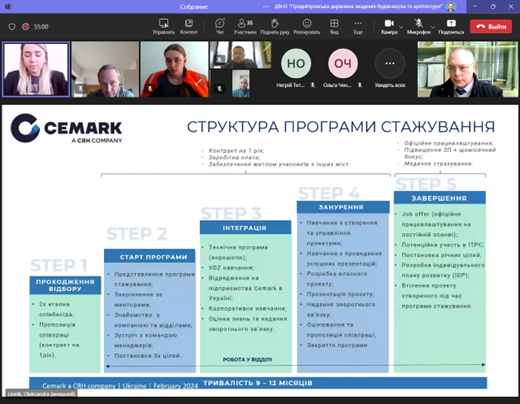
Task: Open the More actions ellipsis menu
Action: (x=358, y=26)
